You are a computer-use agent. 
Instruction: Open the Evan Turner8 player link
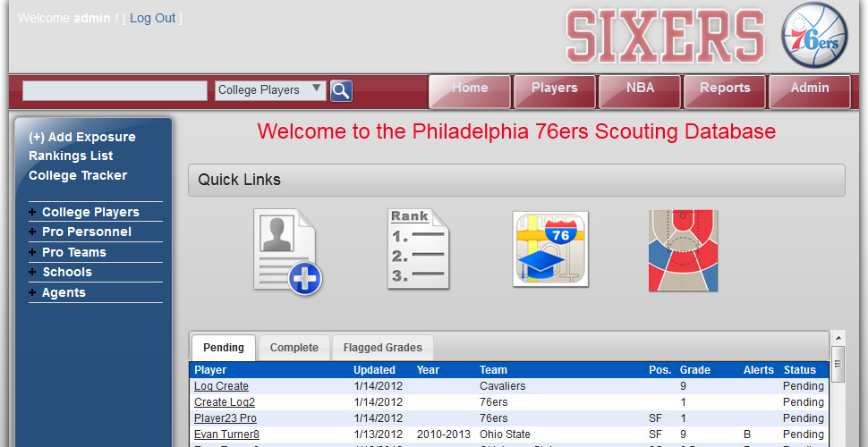(226, 434)
